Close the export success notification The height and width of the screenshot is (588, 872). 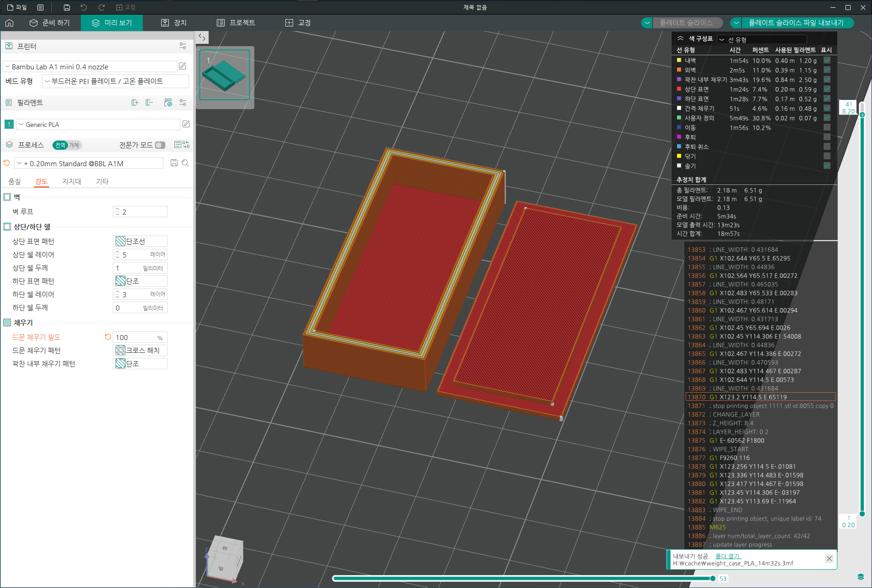pyautogui.click(x=829, y=558)
